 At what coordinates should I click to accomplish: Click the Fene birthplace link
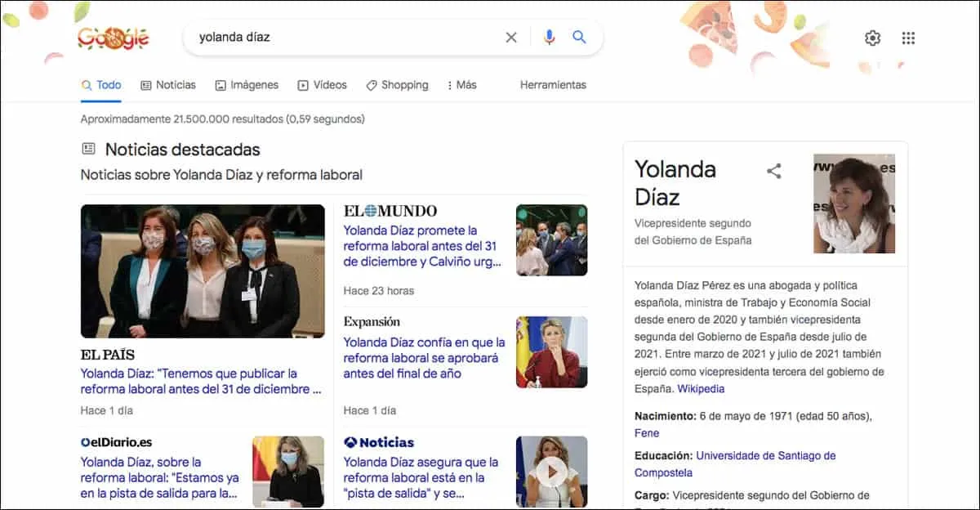point(647,433)
